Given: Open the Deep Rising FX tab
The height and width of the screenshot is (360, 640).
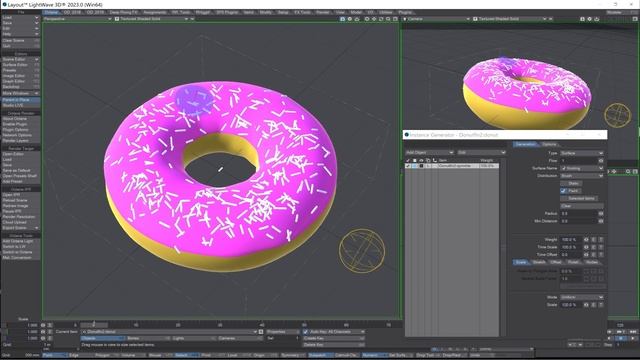Looking at the screenshot, I should pos(124,13).
